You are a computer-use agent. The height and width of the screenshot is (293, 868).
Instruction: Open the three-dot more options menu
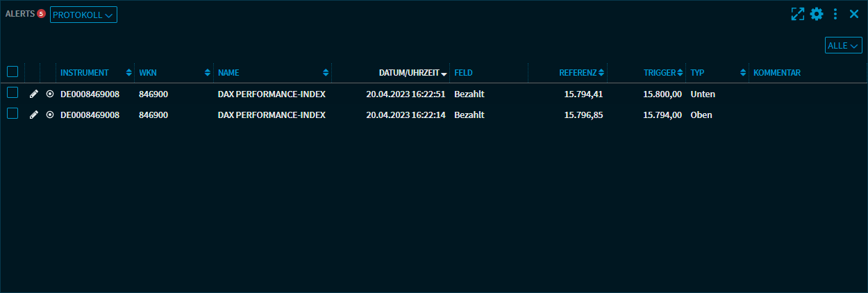tap(835, 14)
